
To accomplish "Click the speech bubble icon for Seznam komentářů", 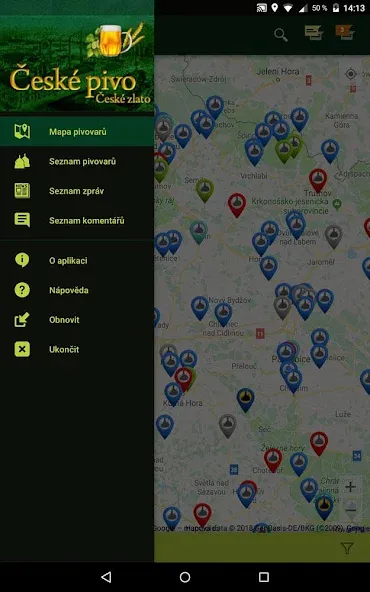I will click(x=22, y=220).
